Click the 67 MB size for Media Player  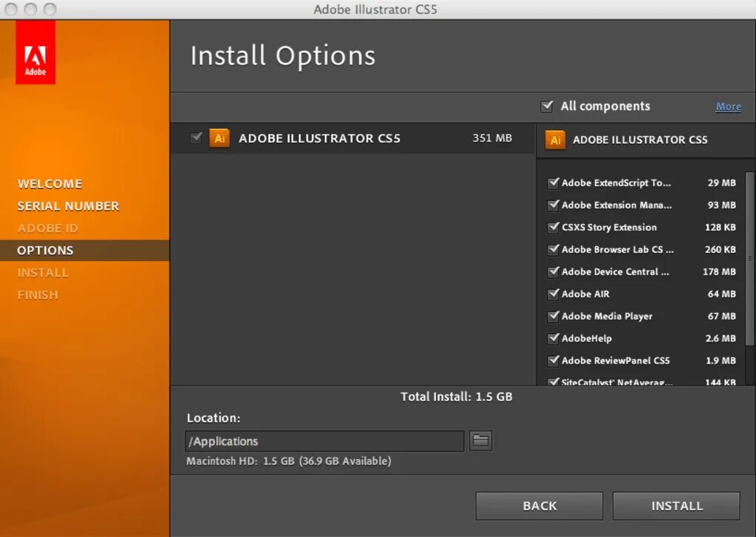point(722,316)
